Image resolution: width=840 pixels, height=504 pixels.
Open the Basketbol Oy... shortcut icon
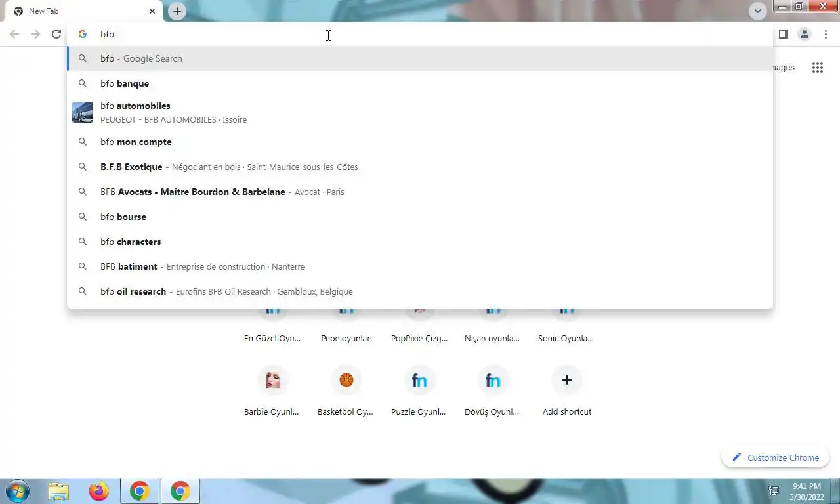click(x=346, y=380)
